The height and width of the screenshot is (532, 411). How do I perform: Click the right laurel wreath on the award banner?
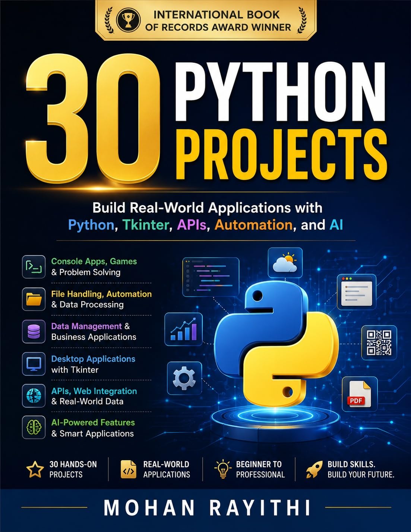click(x=302, y=19)
